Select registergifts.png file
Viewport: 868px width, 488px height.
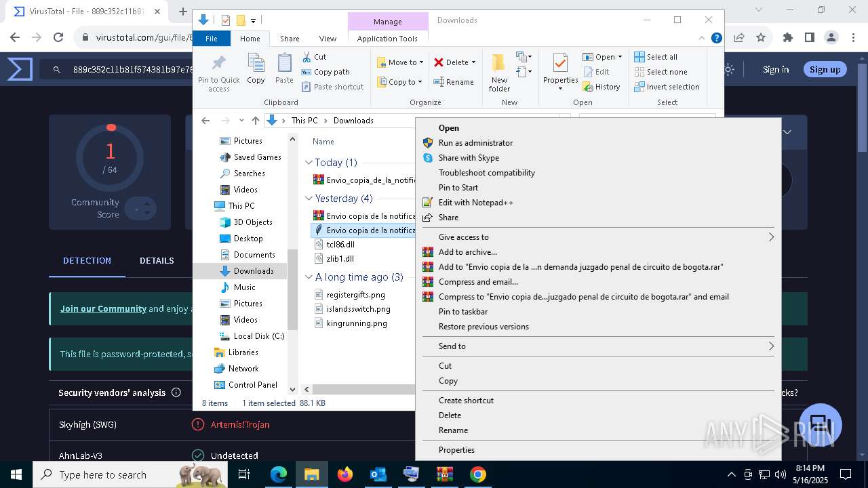[x=355, y=295]
